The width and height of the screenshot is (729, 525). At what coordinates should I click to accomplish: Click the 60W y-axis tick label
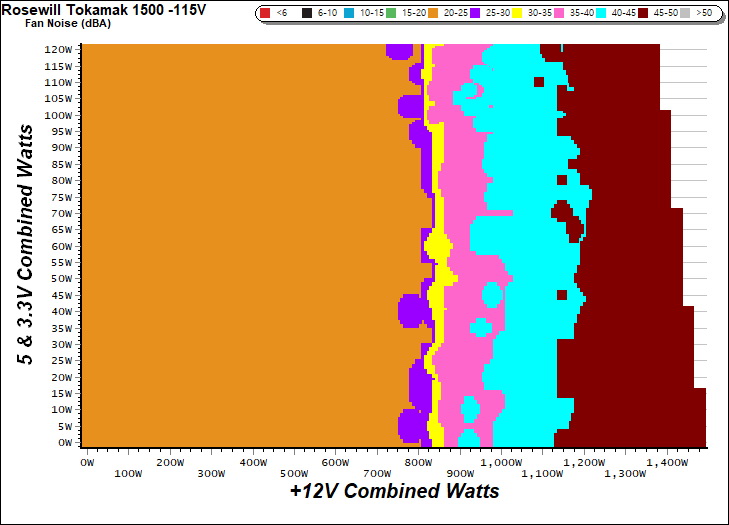(x=62, y=246)
